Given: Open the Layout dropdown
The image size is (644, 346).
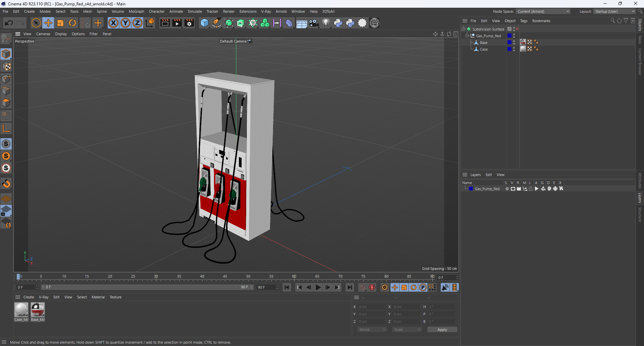Looking at the screenshot, I should pyautogui.click(x=614, y=11).
